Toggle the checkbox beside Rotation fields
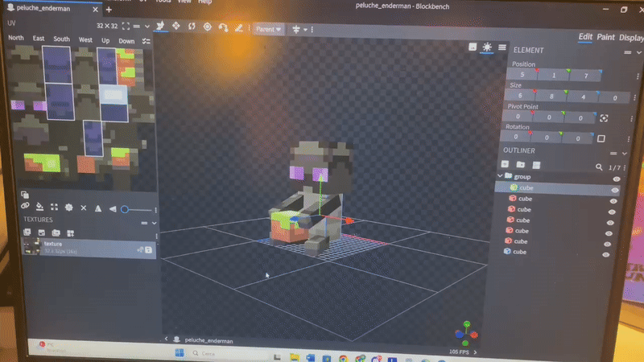Image resolution: width=644 pixels, height=362 pixels. click(601, 138)
